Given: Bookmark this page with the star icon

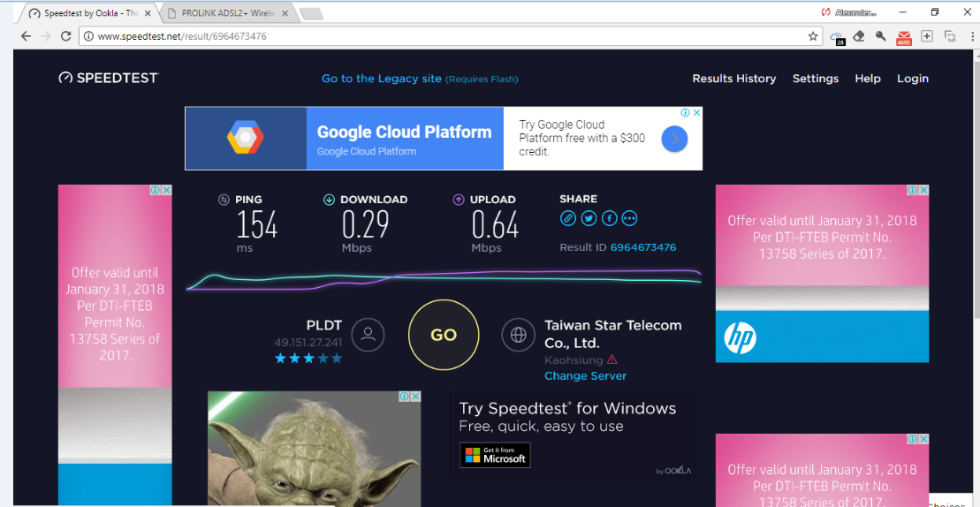Looking at the screenshot, I should (812, 36).
